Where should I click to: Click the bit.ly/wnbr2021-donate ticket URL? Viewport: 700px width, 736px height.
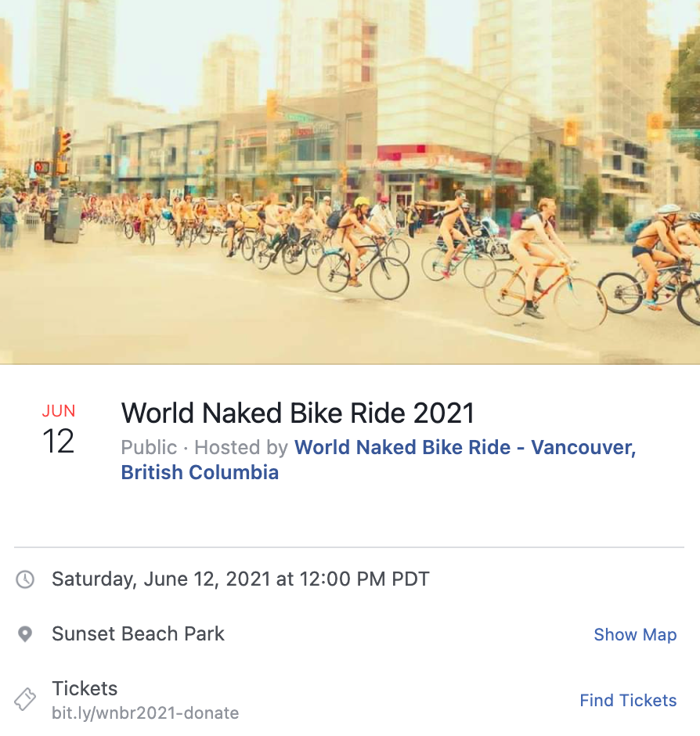coord(145,713)
